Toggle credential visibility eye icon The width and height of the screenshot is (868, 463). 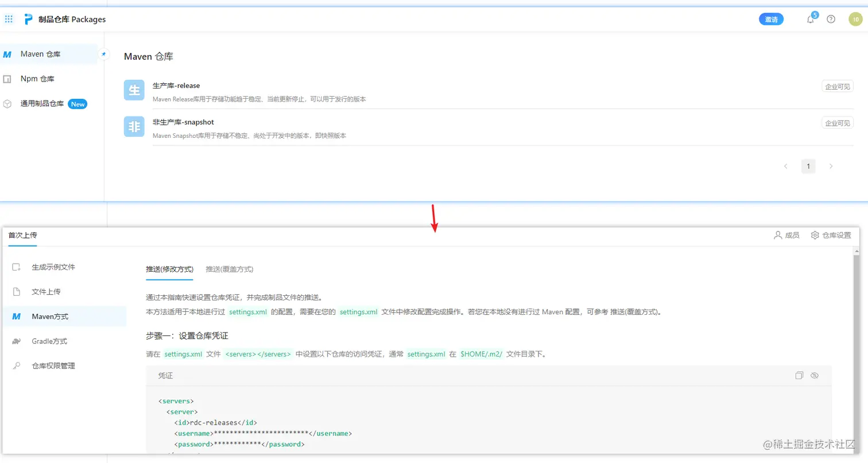(814, 375)
